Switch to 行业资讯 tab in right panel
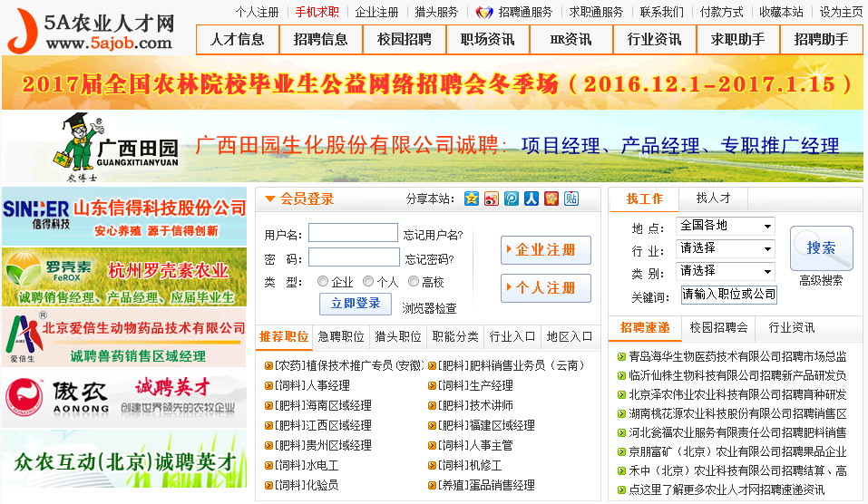868x504 pixels. click(x=792, y=327)
